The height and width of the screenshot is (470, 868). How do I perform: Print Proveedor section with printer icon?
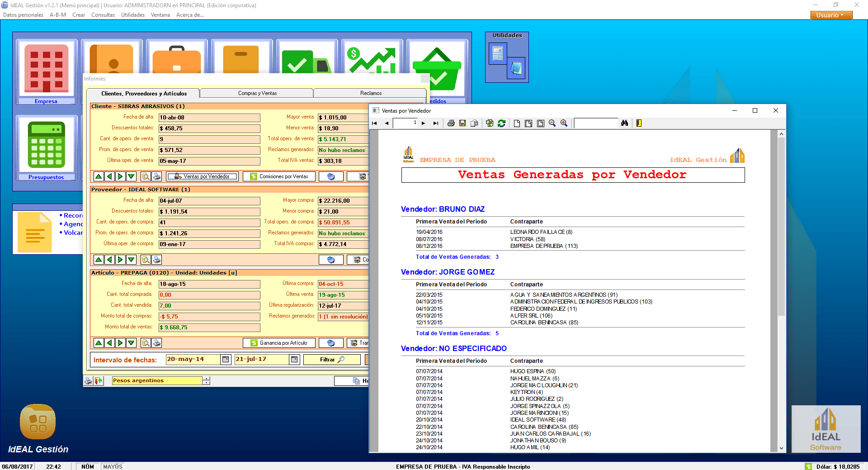coord(156,260)
